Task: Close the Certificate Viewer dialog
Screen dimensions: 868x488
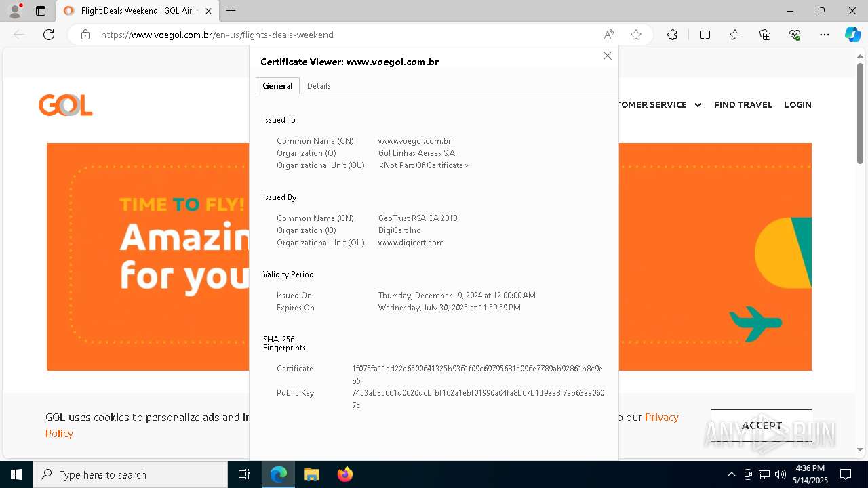Action: point(608,56)
